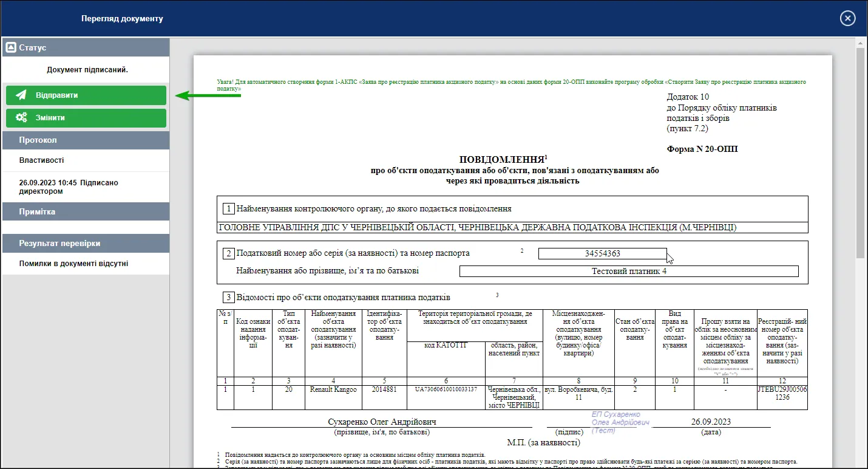
Task: Click the Помилки в документі відсутні message
Action: pos(73,264)
